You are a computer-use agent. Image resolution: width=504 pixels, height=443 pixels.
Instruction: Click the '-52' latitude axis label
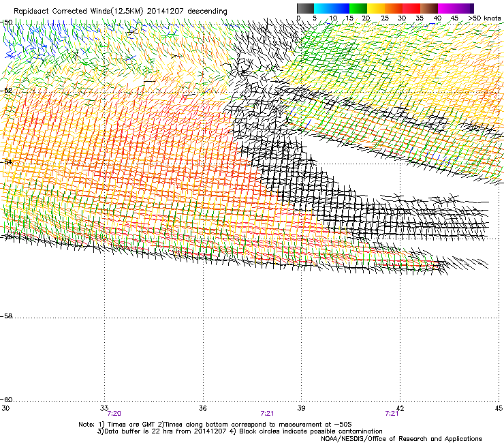point(7,91)
